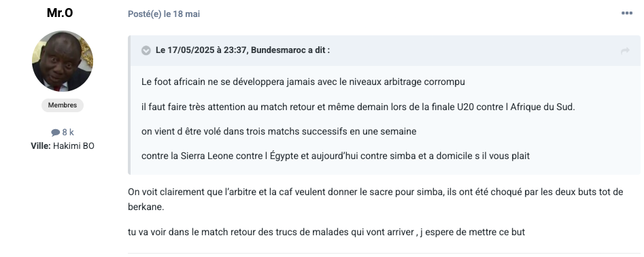Open the 8 k post count
644x257 pixels.
[x=68, y=132]
